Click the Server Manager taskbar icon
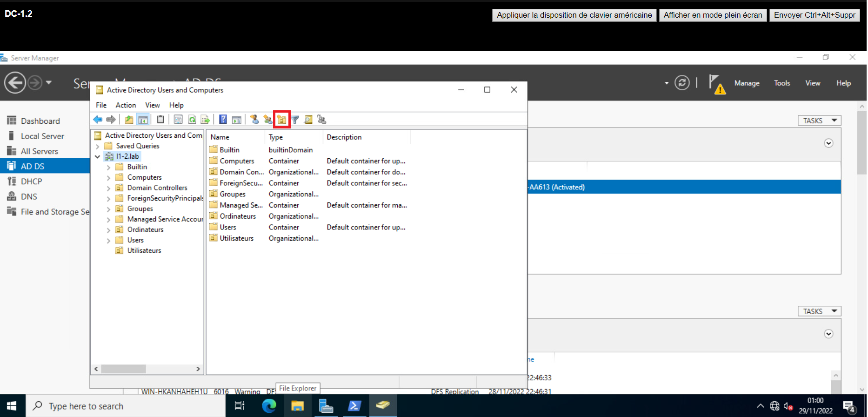 tap(326, 406)
